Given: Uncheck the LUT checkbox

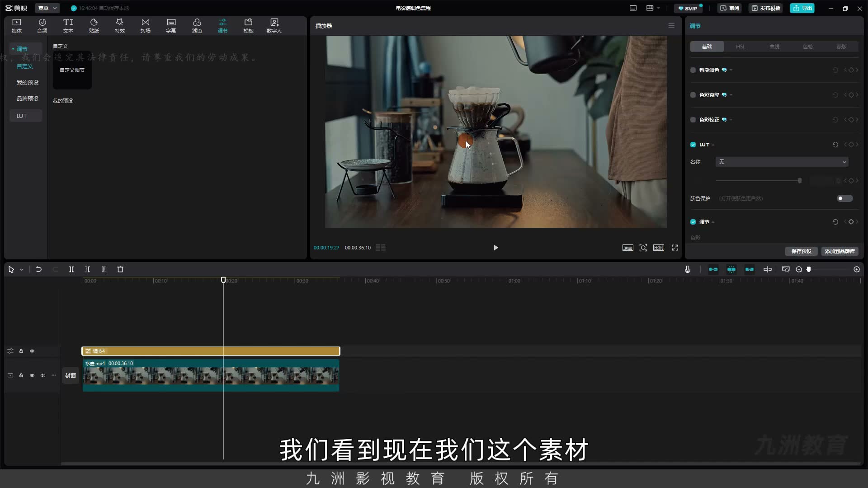Looking at the screenshot, I should tap(693, 145).
